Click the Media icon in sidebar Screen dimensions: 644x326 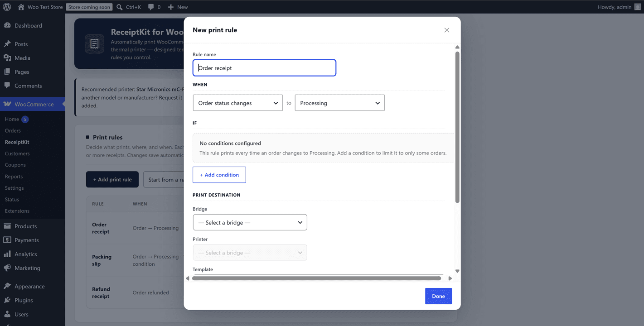coord(7,58)
